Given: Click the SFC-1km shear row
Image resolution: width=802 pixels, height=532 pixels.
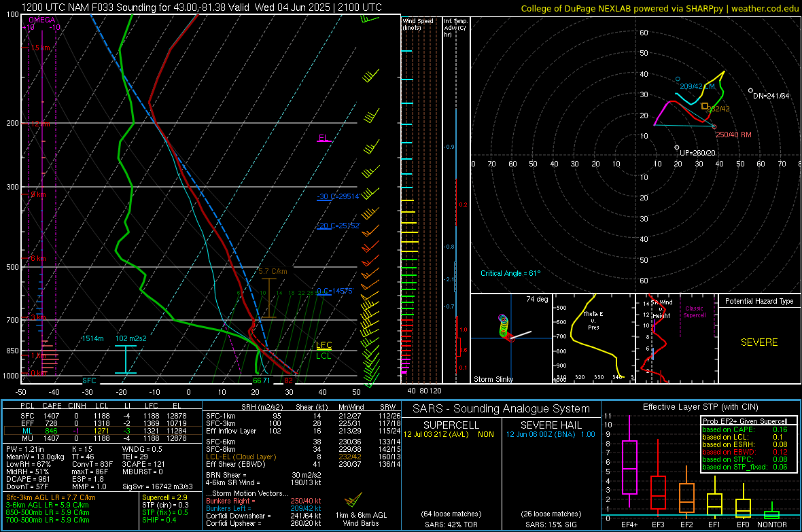Looking at the screenshot, I should pyautogui.click(x=303, y=416).
